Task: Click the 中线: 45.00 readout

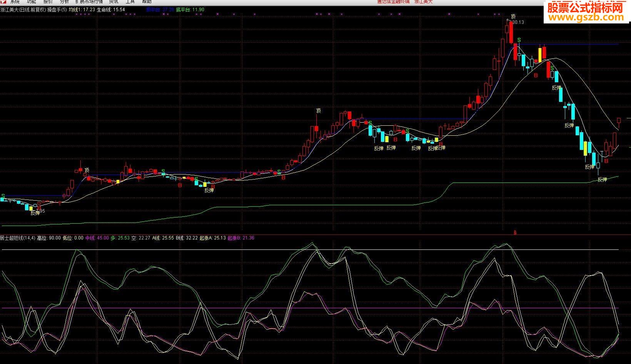Action: coord(97,238)
